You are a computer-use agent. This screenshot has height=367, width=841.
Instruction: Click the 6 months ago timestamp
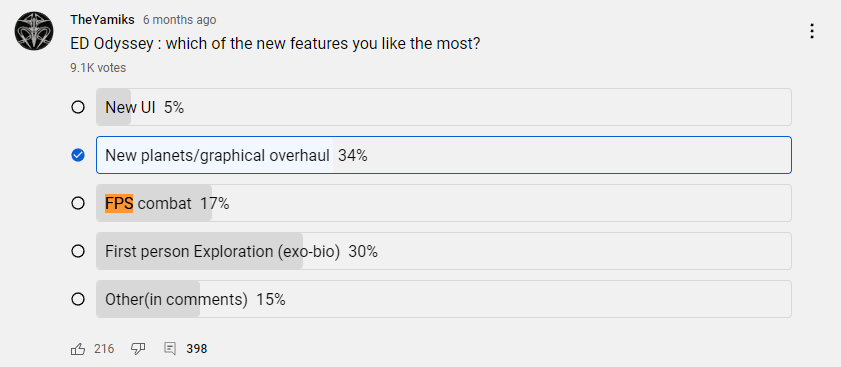(x=180, y=20)
